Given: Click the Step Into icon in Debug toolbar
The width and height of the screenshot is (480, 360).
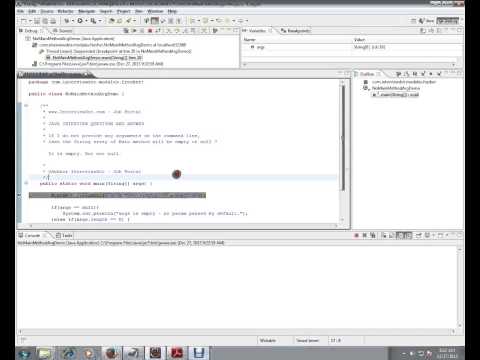Looking at the screenshot, I should (x=169, y=31).
